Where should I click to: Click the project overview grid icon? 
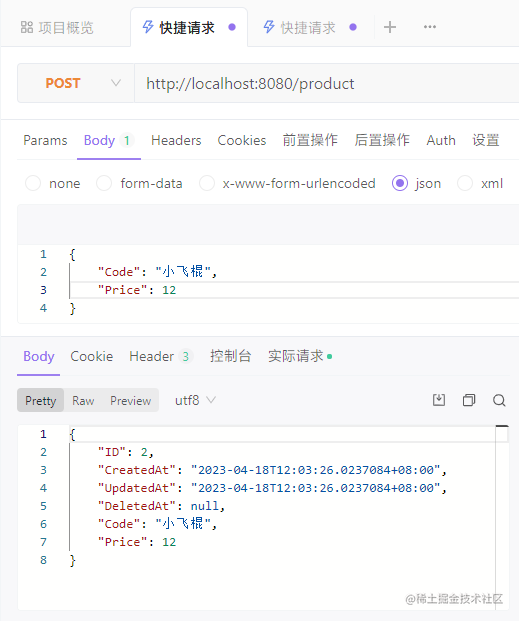pyautogui.click(x=27, y=27)
